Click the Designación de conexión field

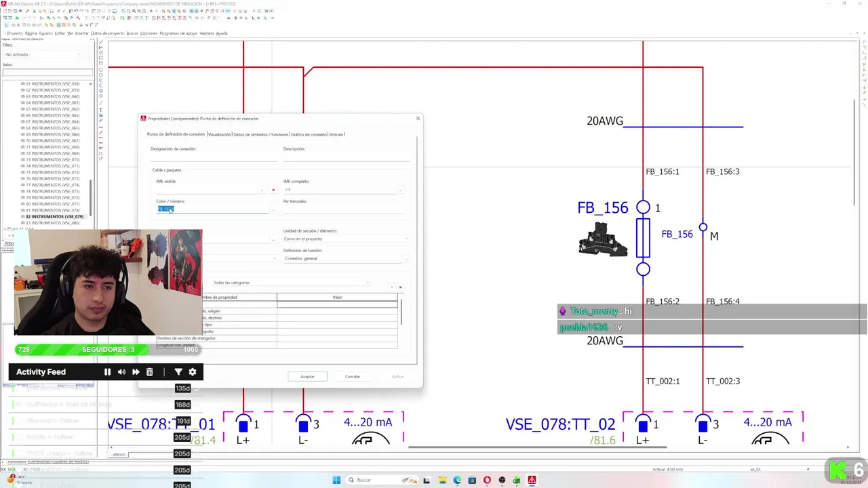coord(213,157)
